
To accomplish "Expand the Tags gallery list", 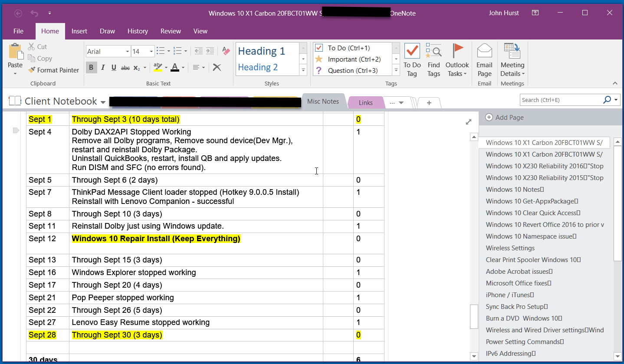I will (x=396, y=70).
